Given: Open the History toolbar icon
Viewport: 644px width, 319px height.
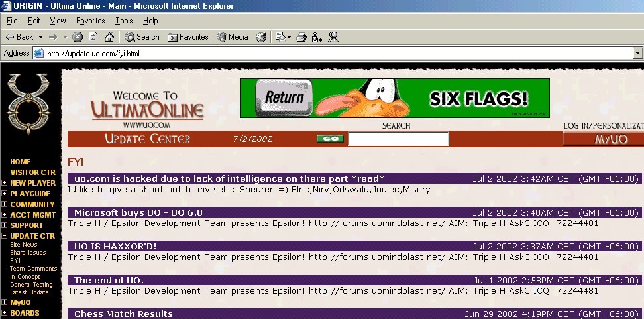Looking at the screenshot, I should click(261, 37).
